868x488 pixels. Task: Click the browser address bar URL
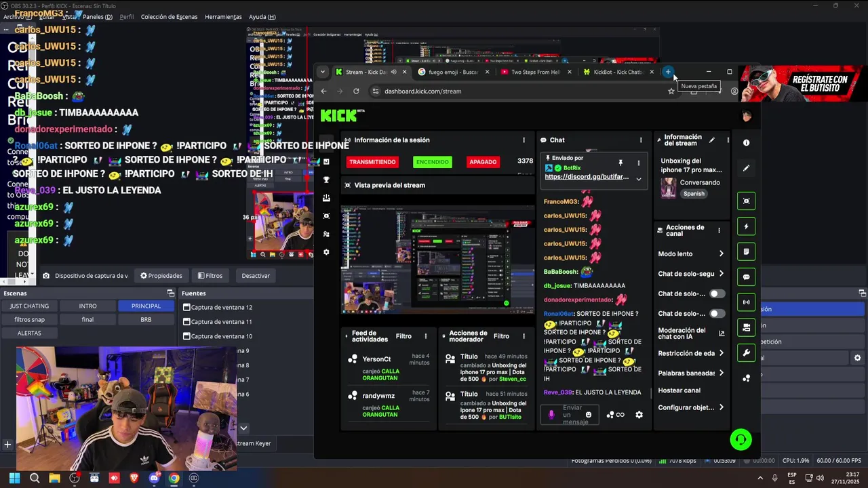tap(423, 91)
